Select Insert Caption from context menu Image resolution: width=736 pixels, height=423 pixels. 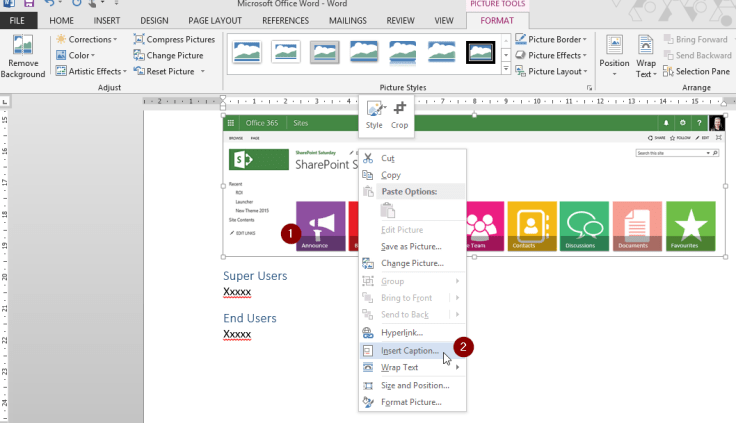point(409,351)
